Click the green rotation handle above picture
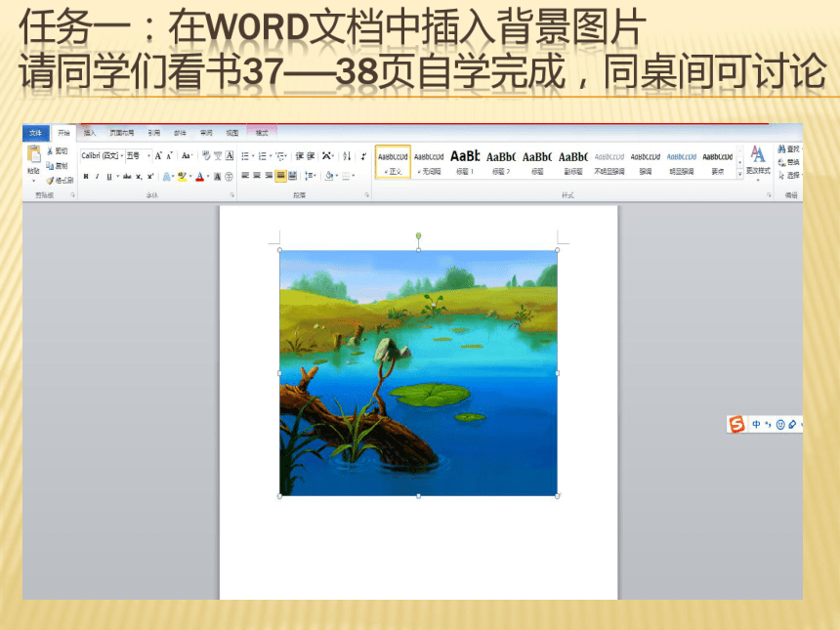Image resolution: width=840 pixels, height=630 pixels. (x=418, y=235)
